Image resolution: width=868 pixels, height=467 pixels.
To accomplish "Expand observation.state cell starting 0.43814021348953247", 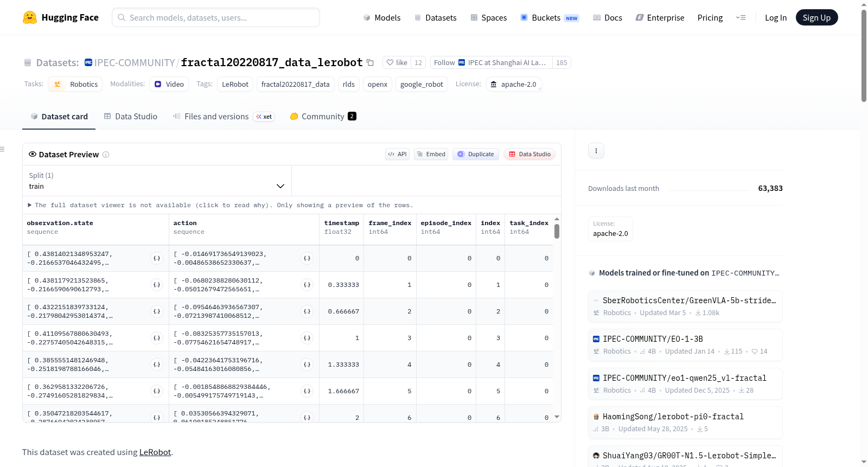I will point(157,258).
